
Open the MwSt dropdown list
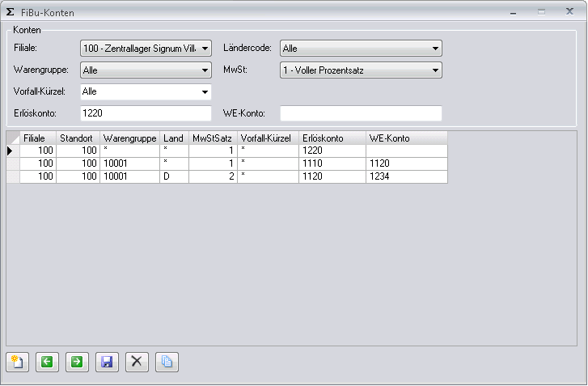pyautogui.click(x=435, y=70)
